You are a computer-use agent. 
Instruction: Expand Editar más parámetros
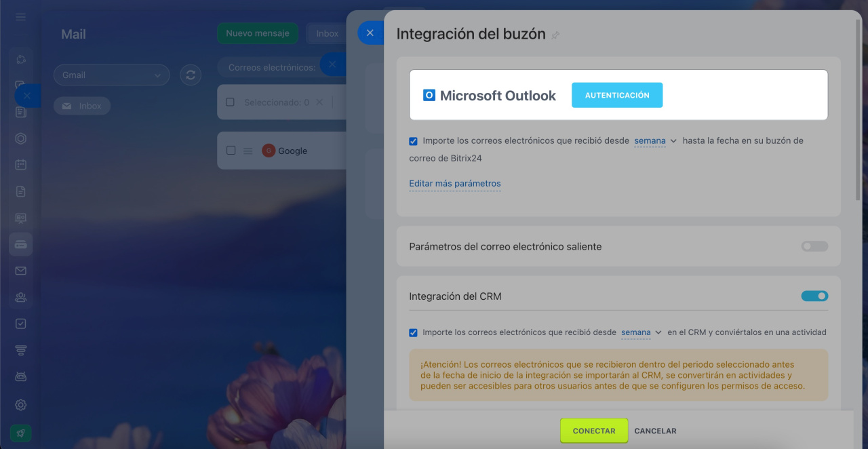coord(455,184)
